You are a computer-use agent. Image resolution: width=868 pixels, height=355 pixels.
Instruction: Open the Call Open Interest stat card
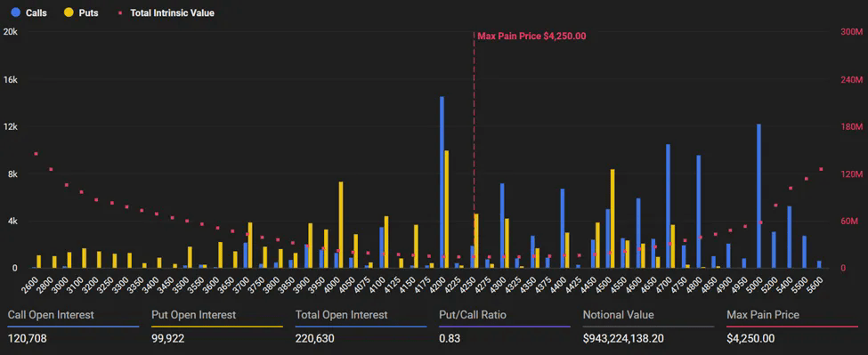74,327
